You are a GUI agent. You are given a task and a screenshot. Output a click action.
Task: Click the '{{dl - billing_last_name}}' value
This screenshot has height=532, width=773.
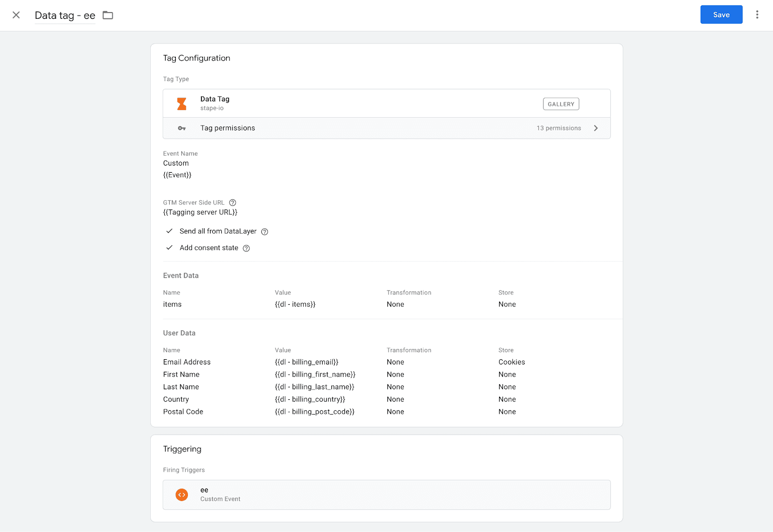(x=315, y=387)
